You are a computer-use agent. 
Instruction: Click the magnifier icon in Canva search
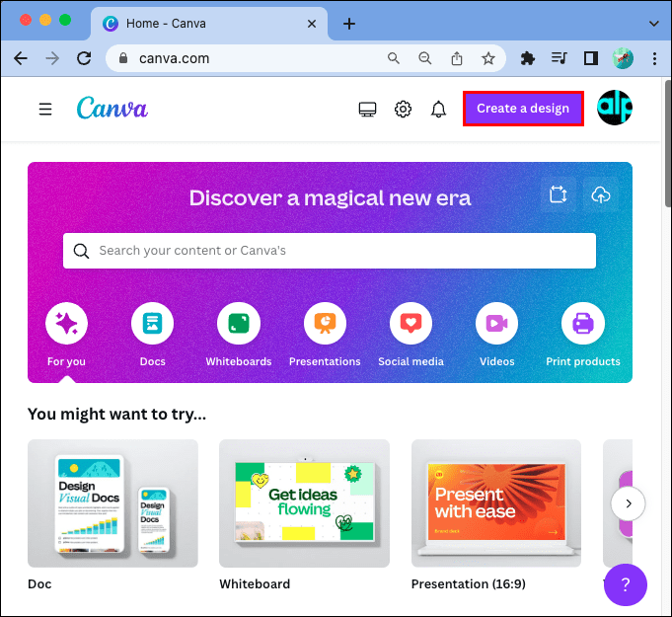81,251
